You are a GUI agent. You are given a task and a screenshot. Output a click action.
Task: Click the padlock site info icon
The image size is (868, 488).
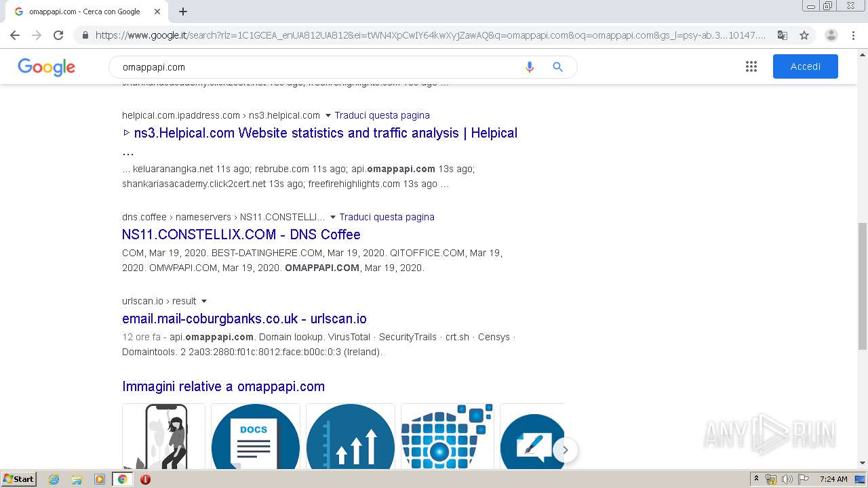(85, 35)
